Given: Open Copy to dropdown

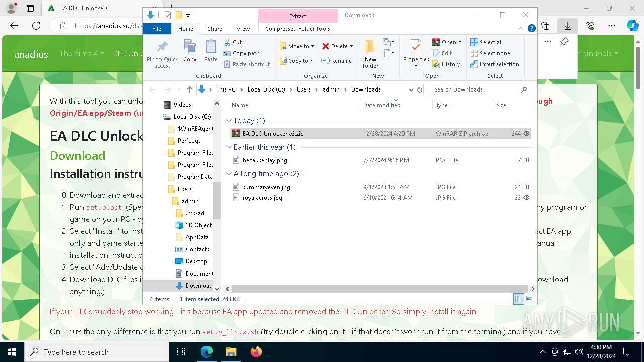Looking at the screenshot, I should [x=297, y=61].
